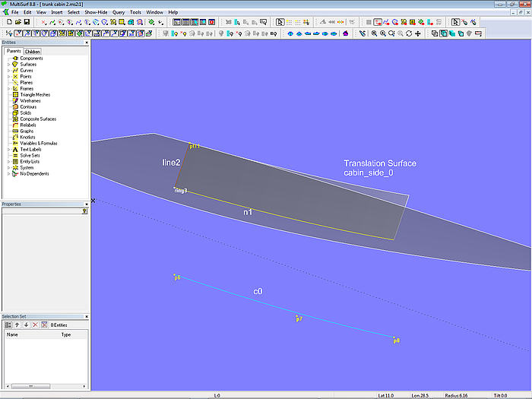Toggle the select mode arrow tool
This screenshot has height=399, width=532.
click(x=280, y=22)
